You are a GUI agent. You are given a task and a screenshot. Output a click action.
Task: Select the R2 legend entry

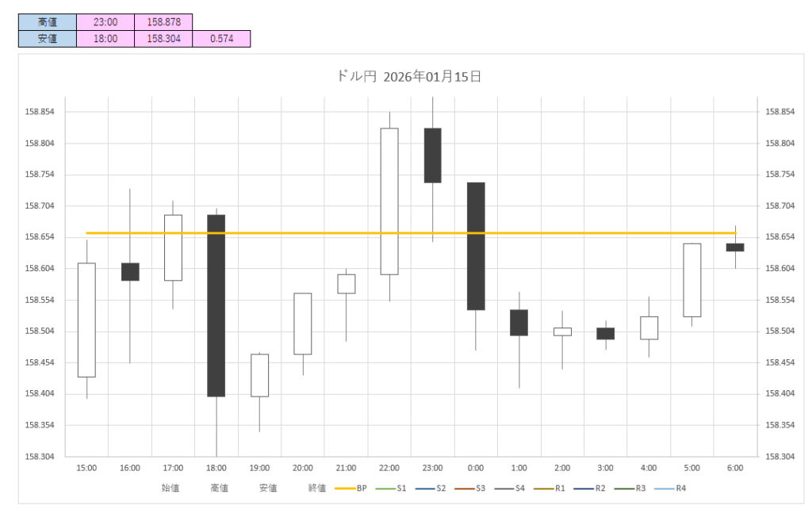coord(594,489)
